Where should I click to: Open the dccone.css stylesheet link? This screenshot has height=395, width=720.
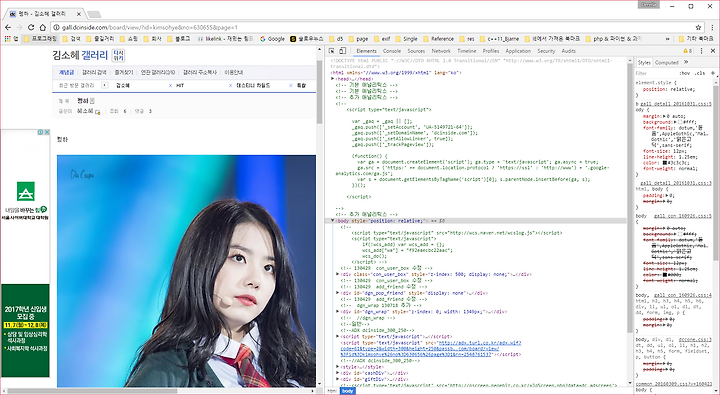(694, 340)
